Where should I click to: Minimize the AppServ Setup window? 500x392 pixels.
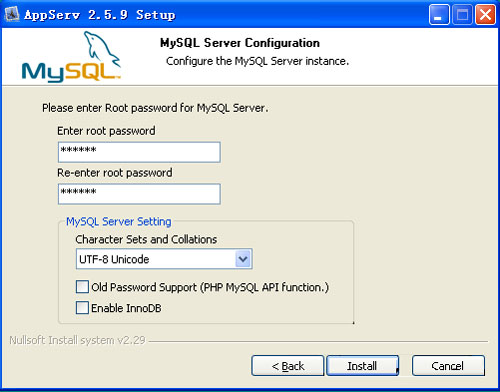point(439,15)
